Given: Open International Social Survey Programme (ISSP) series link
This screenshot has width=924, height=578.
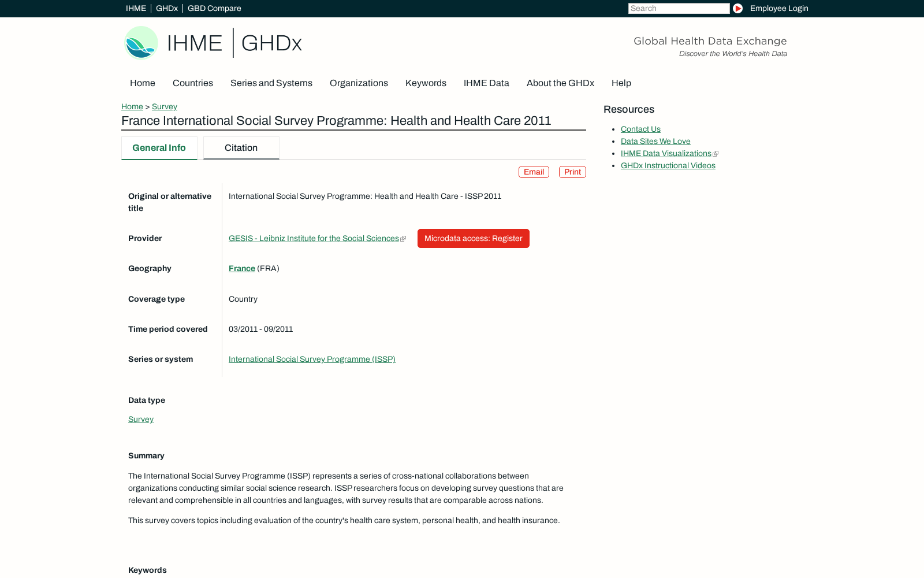Looking at the screenshot, I should click(312, 359).
